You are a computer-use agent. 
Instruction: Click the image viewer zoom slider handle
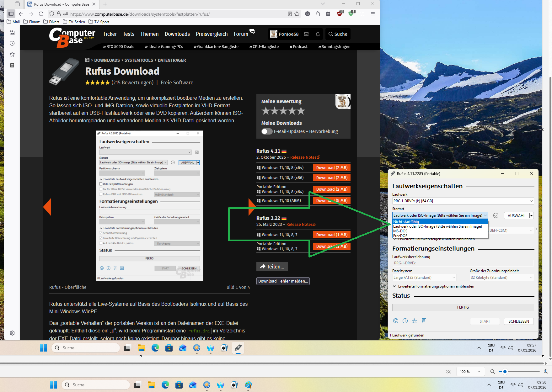coord(505,372)
